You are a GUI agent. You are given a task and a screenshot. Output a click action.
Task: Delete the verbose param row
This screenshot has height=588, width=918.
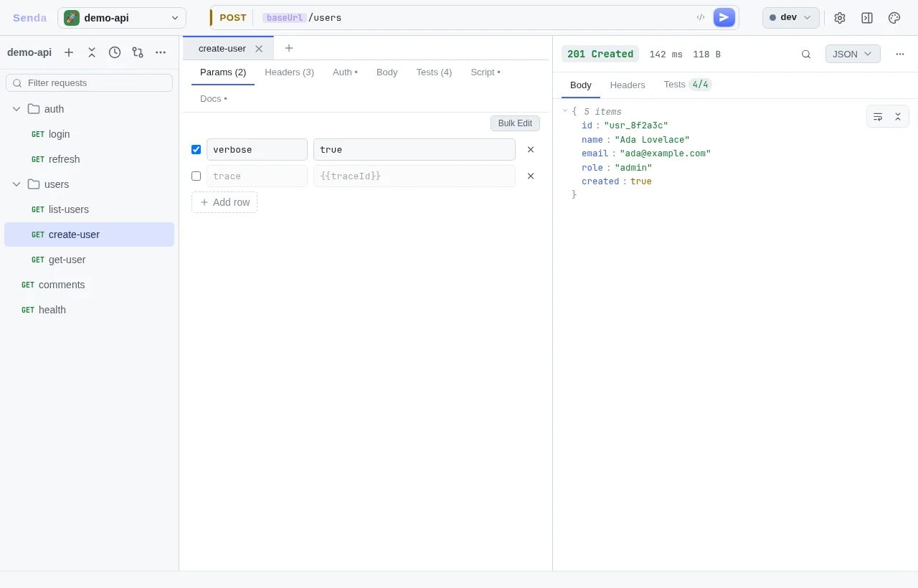coord(531,149)
